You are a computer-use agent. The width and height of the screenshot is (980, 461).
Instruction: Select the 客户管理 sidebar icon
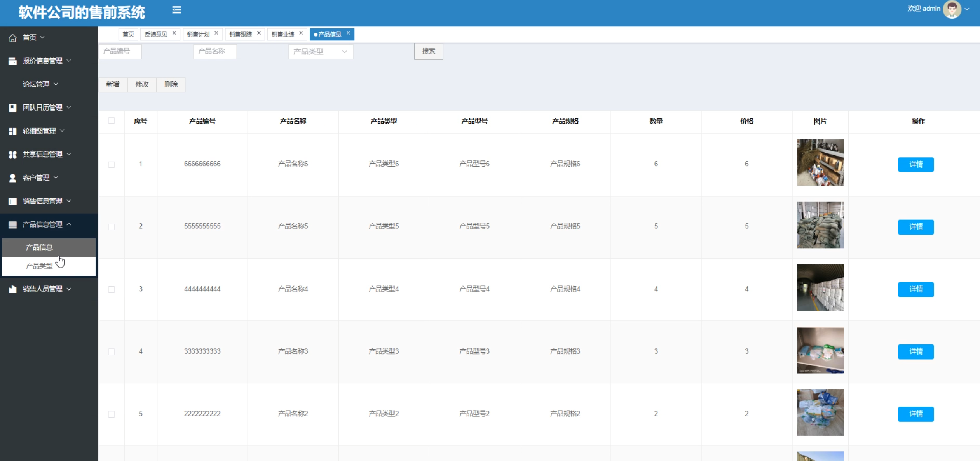tap(12, 177)
